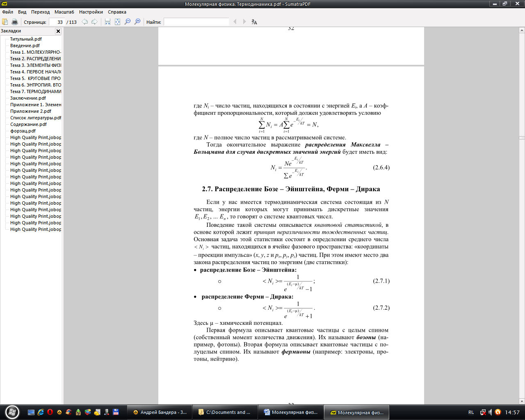Select bookmark Тема 2. РАСПРЕДЕЛЕНИ

[35, 59]
